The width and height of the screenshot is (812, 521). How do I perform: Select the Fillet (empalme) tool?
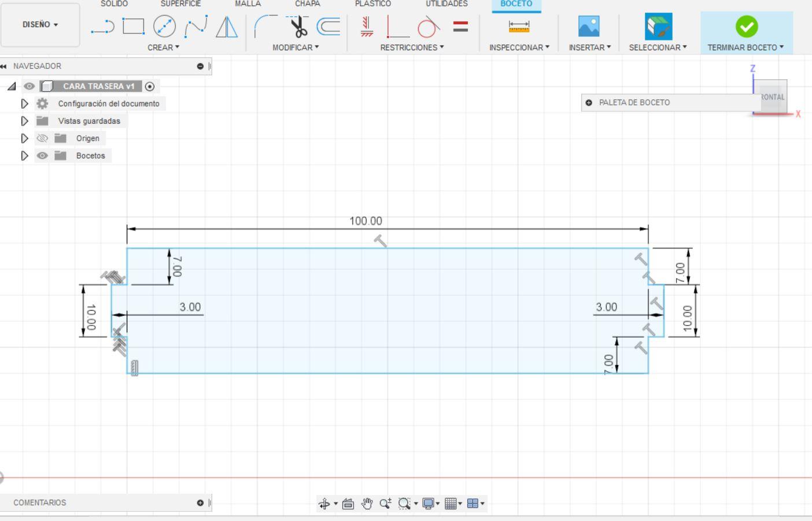(265, 27)
